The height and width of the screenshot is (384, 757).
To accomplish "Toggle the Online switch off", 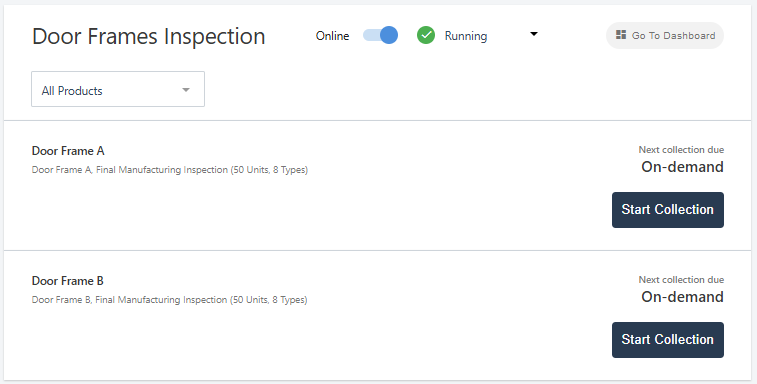I will pyautogui.click(x=380, y=35).
